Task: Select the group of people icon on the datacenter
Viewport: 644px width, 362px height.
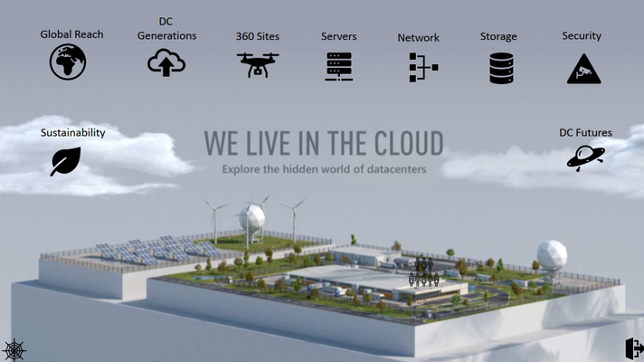Action: click(424, 272)
